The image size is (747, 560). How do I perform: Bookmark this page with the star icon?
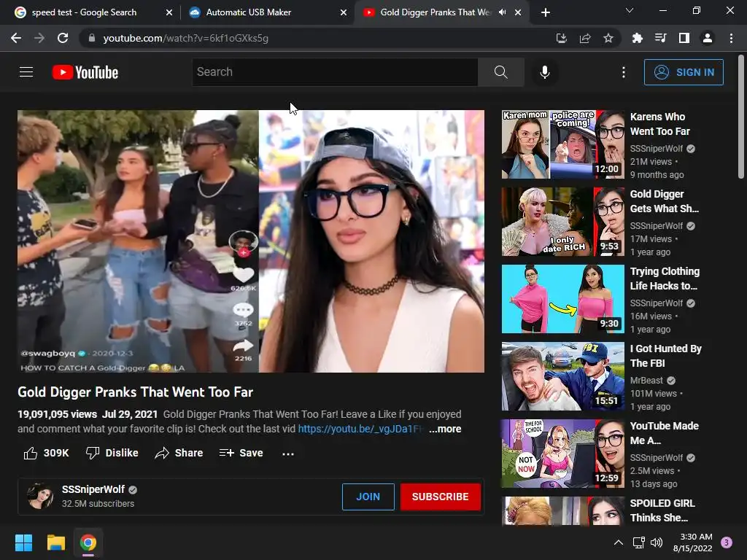click(x=608, y=38)
